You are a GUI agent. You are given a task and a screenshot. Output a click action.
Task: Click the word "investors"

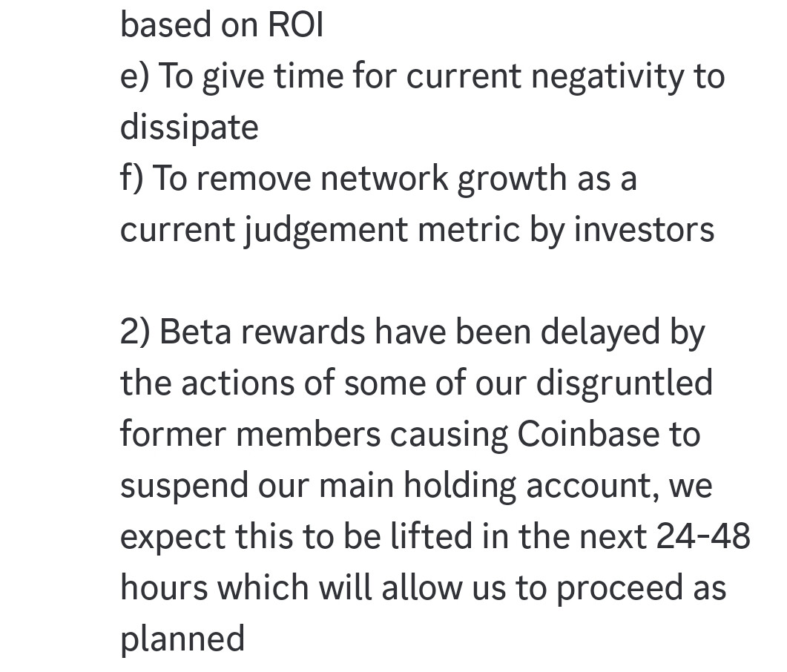[x=644, y=230]
